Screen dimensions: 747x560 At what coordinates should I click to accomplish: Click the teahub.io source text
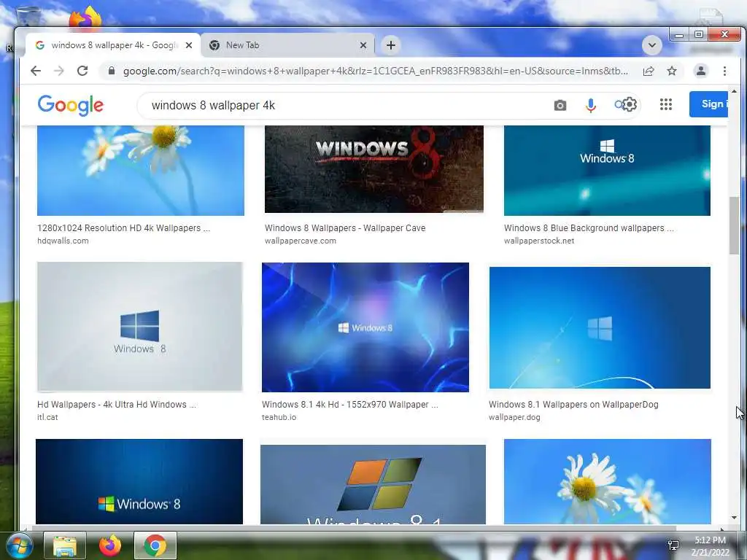click(279, 417)
